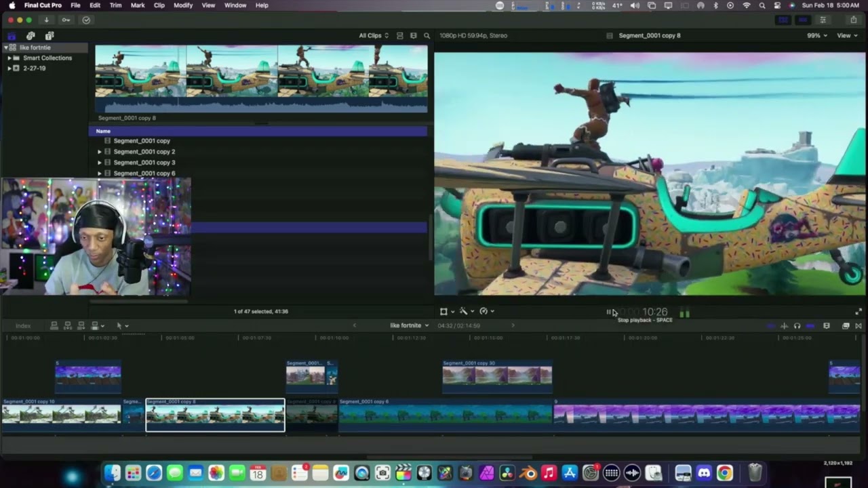The width and height of the screenshot is (868, 488).
Task: Open the Modify menu
Action: (183, 5)
